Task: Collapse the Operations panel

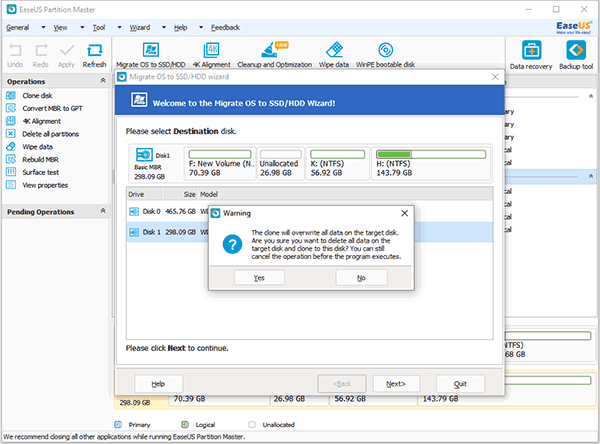Action: point(100,82)
